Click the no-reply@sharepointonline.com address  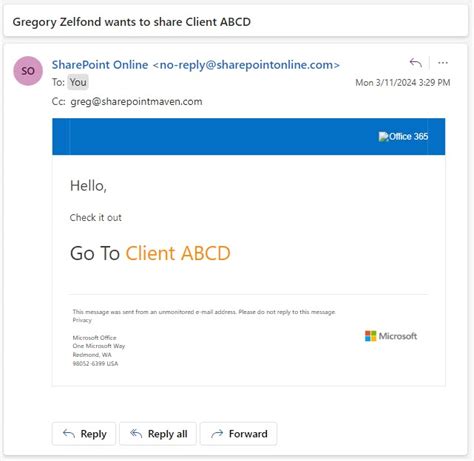pyautogui.click(x=246, y=65)
